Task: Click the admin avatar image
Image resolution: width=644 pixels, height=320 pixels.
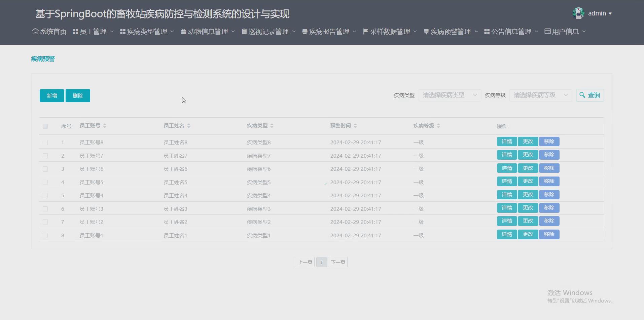Action: pos(578,13)
